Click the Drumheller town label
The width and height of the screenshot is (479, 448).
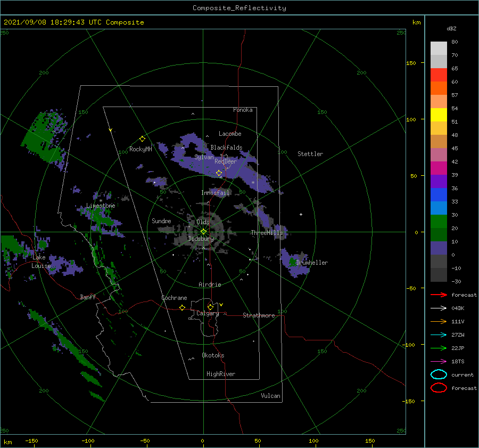tap(312, 263)
